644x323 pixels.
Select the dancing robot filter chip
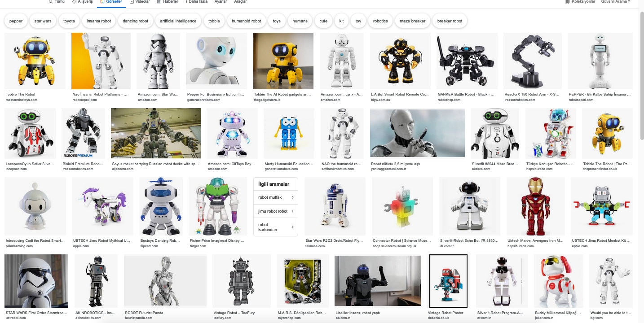click(136, 21)
